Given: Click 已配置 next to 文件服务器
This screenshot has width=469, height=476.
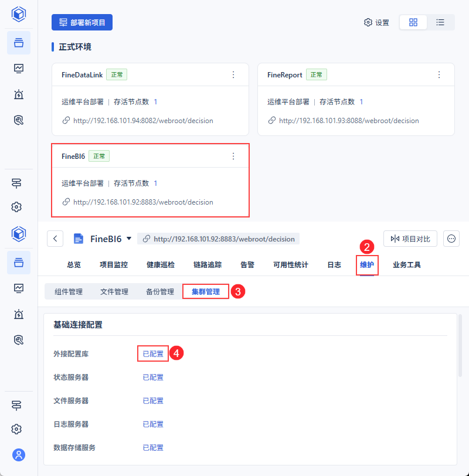Looking at the screenshot, I should (x=153, y=400).
